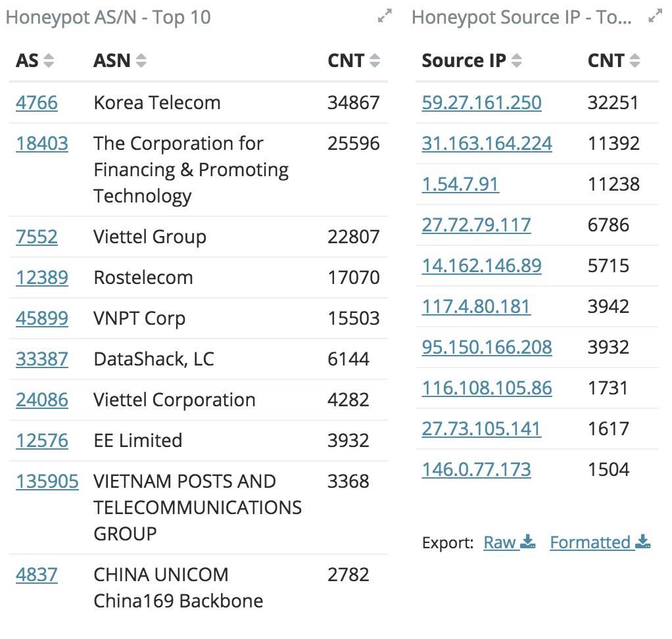Select count value 17070
Screen dimensions: 672x639
(354, 277)
